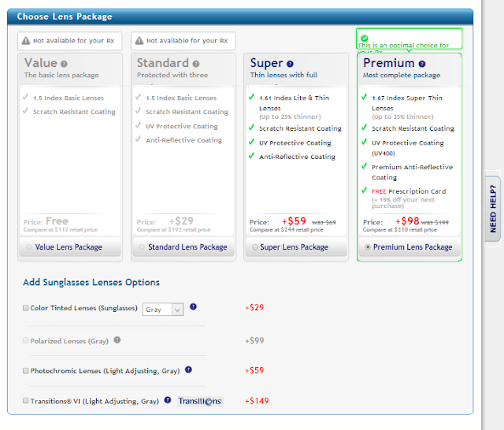The image size is (504, 430).
Task: Select the Value Lens Package radio button
Action: [x=29, y=247]
